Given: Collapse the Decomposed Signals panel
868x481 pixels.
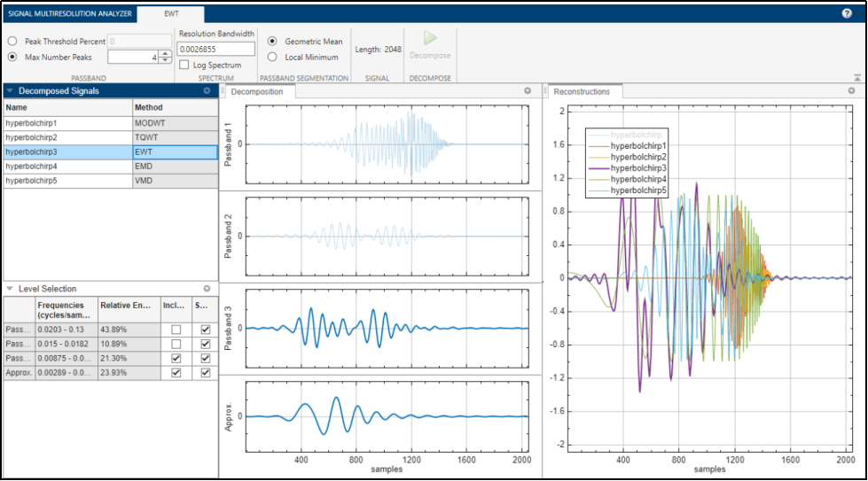Looking at the screenshot, I should click(x=10, y=90).
